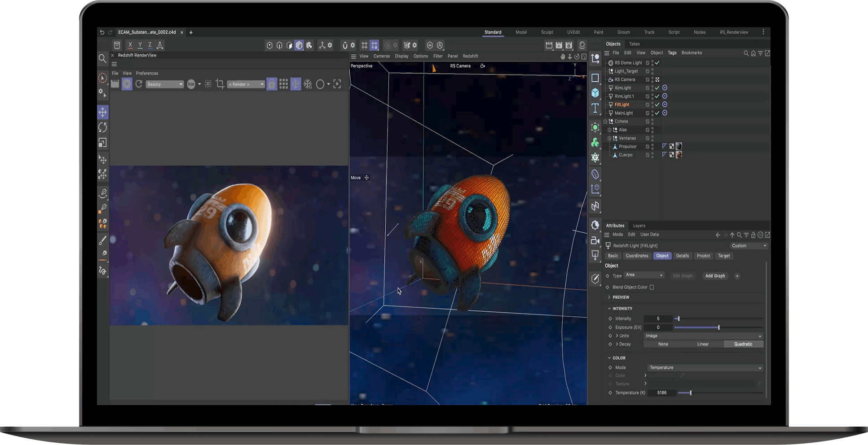Enable the Blend Object Color checkbox
The width and height of the screenshot is (868, 445).
tap(652, 287)
